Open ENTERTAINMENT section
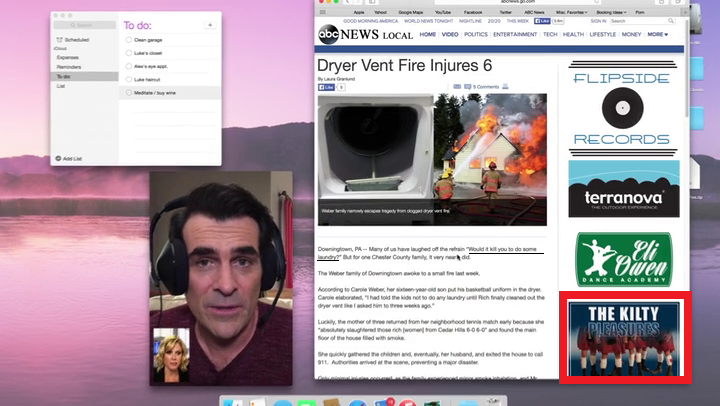The width and height of the screenshot is (720, 406). [515, 34]
